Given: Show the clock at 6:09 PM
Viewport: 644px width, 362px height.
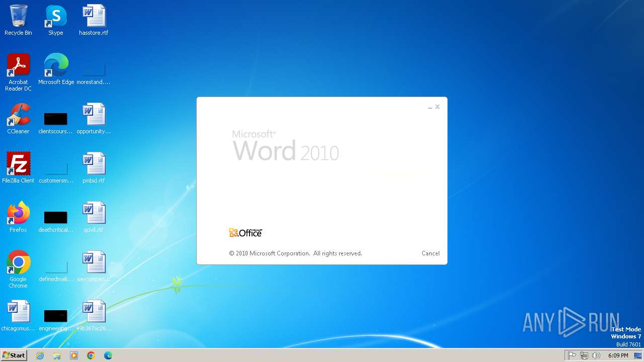Looking at the screenshot, I should 618,355.
